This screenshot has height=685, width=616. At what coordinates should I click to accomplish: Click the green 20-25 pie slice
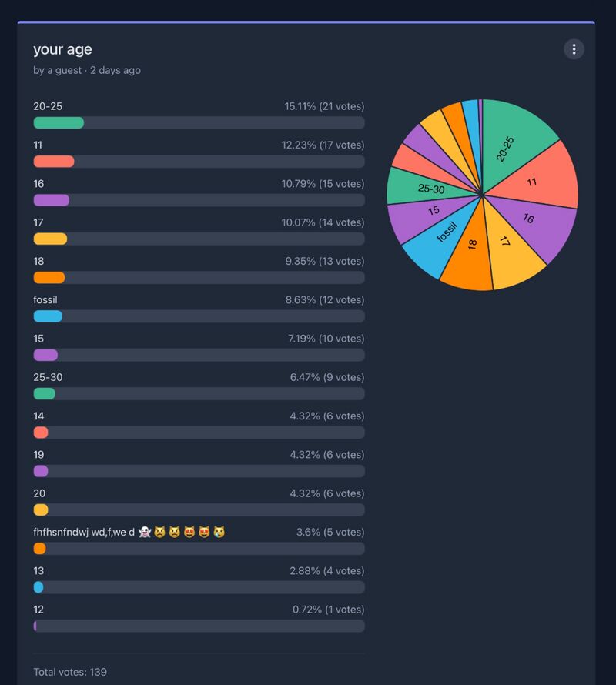512,142
